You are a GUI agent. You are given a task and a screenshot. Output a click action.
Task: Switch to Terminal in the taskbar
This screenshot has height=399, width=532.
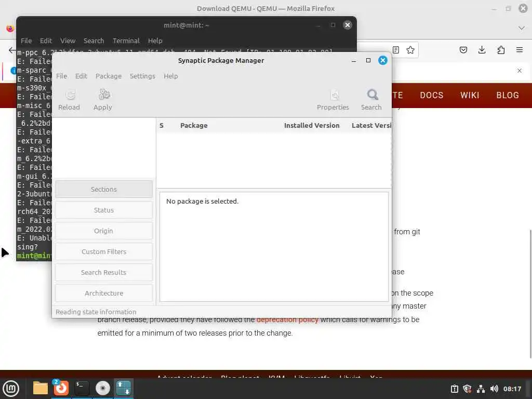(82, 388)
